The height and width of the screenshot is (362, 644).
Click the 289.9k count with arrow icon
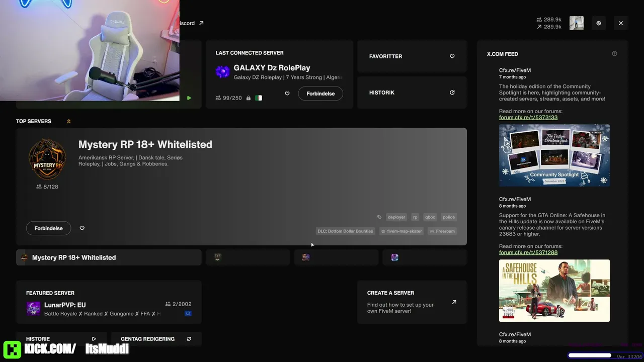pos(549,27)
